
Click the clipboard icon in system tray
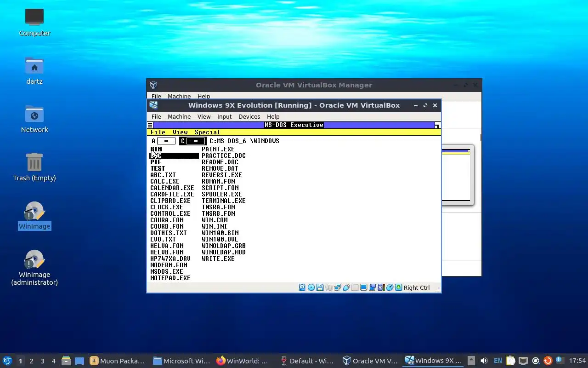tap(510, 361)
